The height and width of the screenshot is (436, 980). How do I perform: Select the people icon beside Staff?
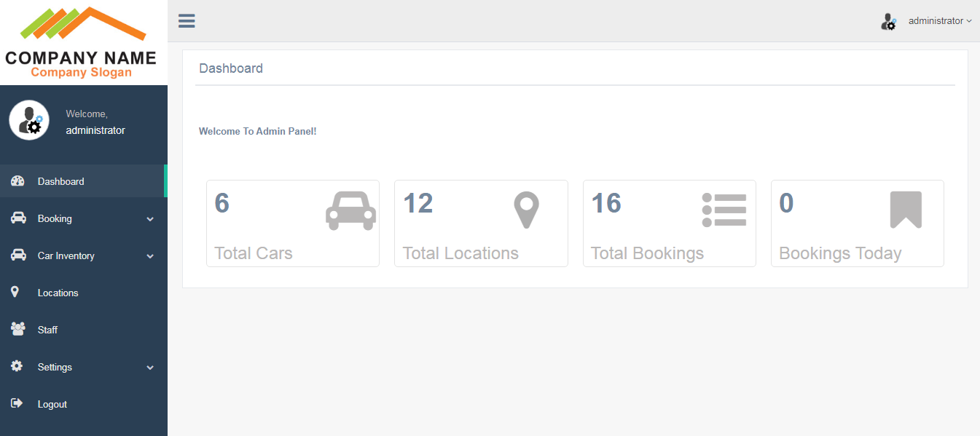click(x=17, y=329)
